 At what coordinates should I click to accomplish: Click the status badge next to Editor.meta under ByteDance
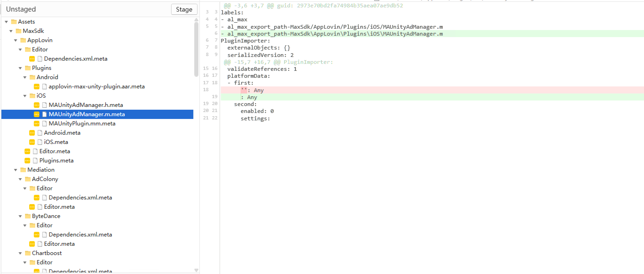[x=32, y=244]
